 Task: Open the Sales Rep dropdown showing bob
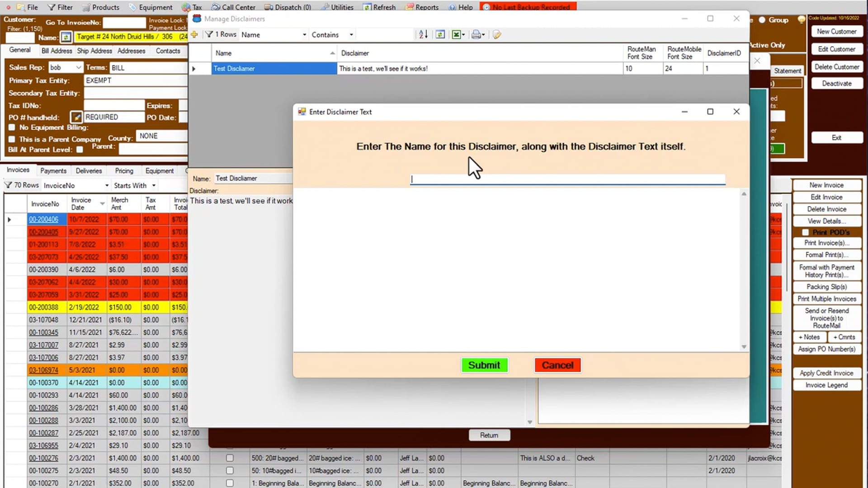[79, 67]
